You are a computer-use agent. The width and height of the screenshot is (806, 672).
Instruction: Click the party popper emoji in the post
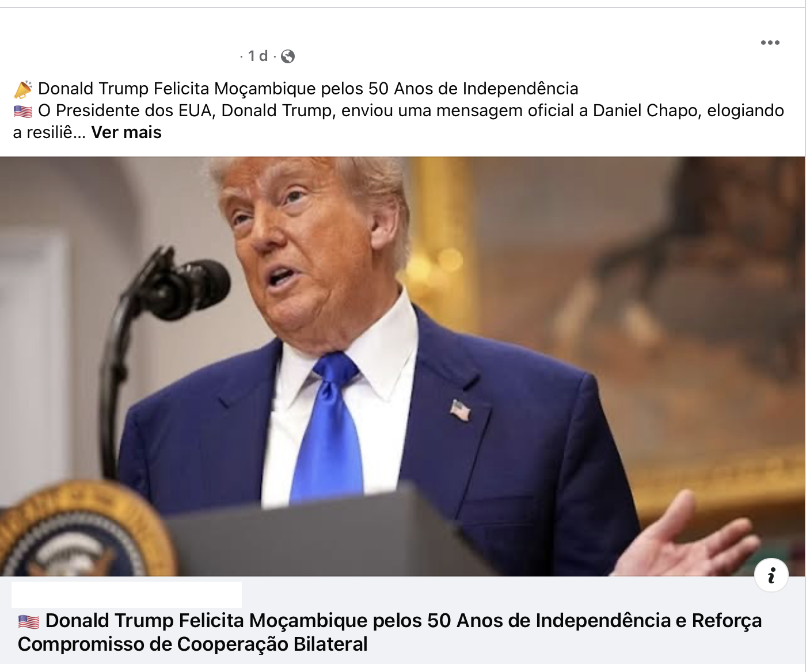coord(23,89)
